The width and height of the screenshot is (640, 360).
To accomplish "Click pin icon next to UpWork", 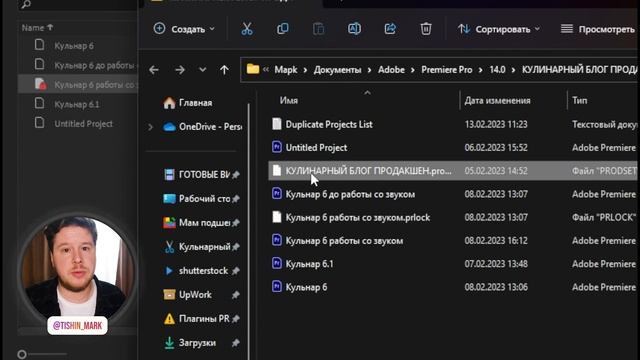I will point(236,295).
